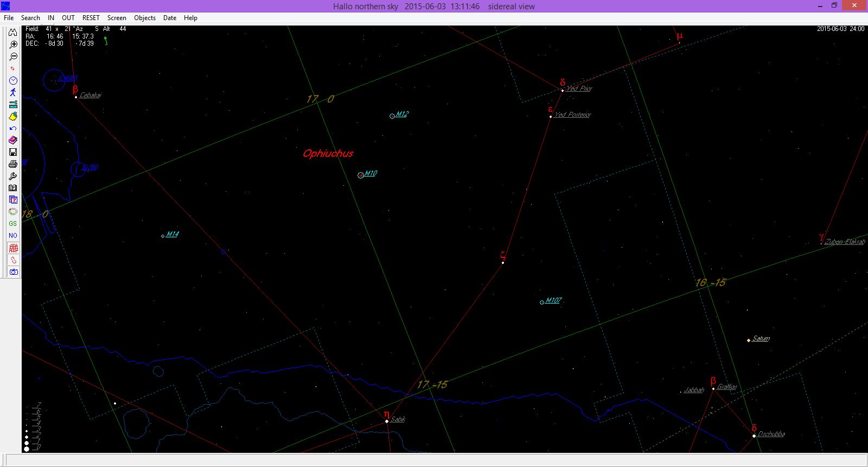Viewport: 868px width, 467px height.
Task: Select the M10 cluster label
Action: tap(371, 173)
